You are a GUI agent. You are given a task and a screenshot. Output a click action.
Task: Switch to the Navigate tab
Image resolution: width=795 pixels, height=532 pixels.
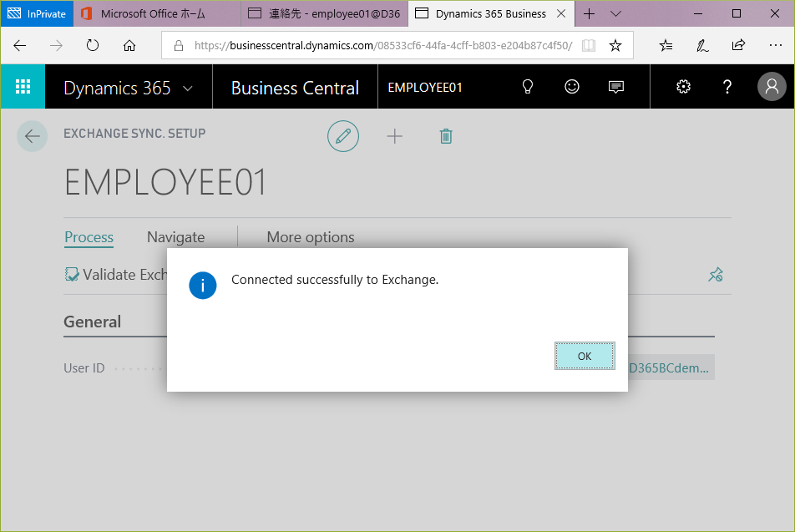[176, 237]
